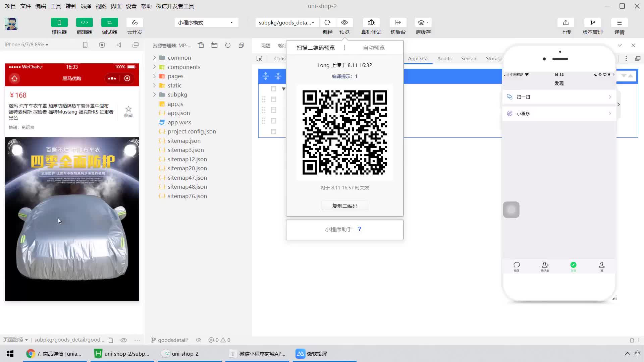
Task: Open the 编辑 menu
Action: (41, 6)
